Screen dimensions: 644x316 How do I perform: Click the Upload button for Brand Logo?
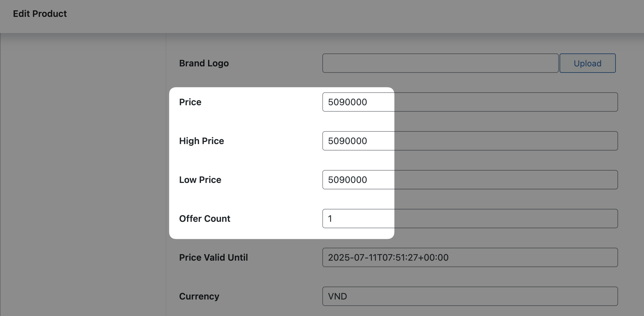coord(587,63)
